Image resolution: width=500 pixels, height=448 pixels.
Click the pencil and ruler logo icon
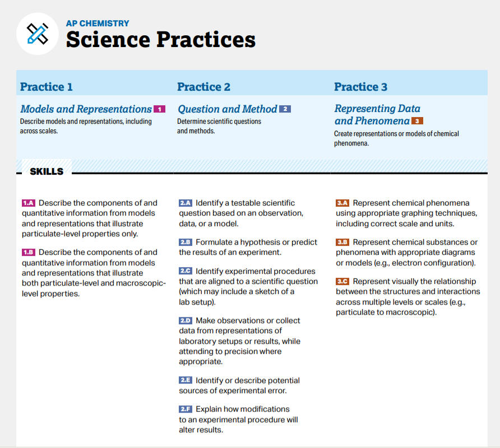pyautogui.click(x=38, y=34)
